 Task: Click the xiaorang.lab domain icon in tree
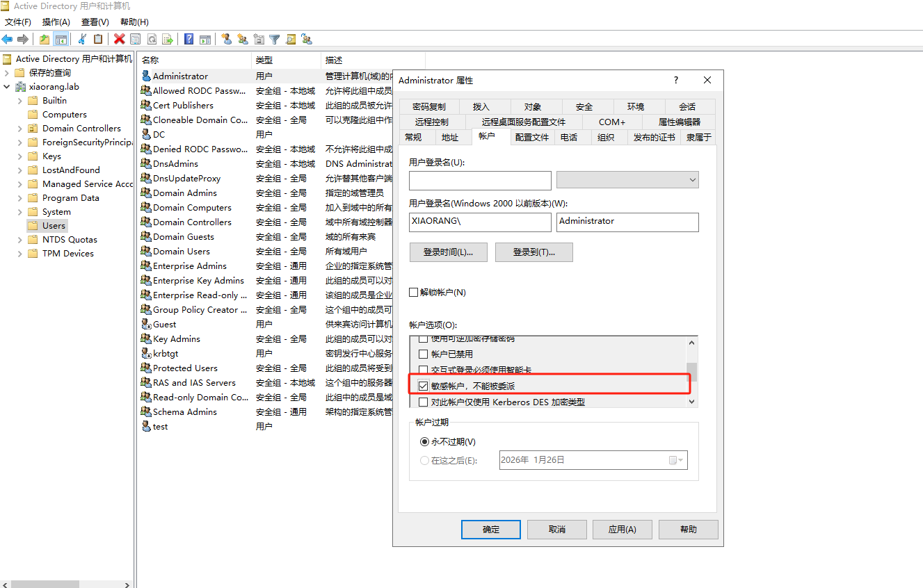click(x=20, y=86)
